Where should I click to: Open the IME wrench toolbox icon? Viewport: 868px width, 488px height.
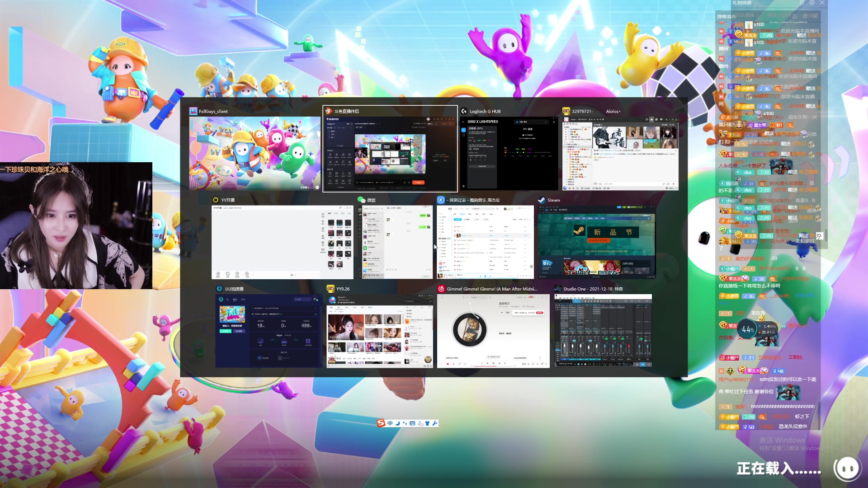click(435, 423)
